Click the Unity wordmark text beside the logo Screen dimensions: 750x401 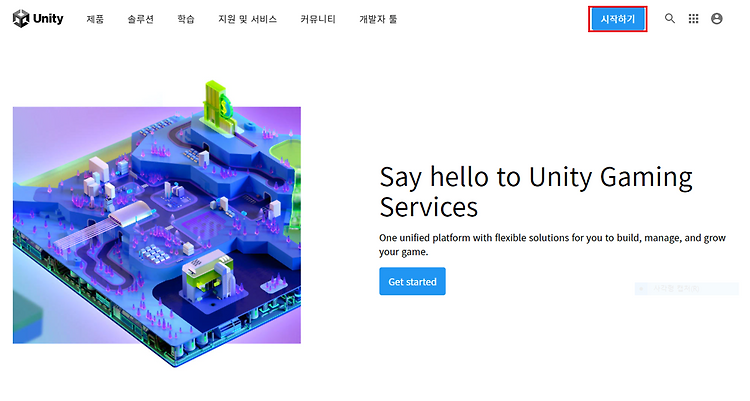click(48, 19)
